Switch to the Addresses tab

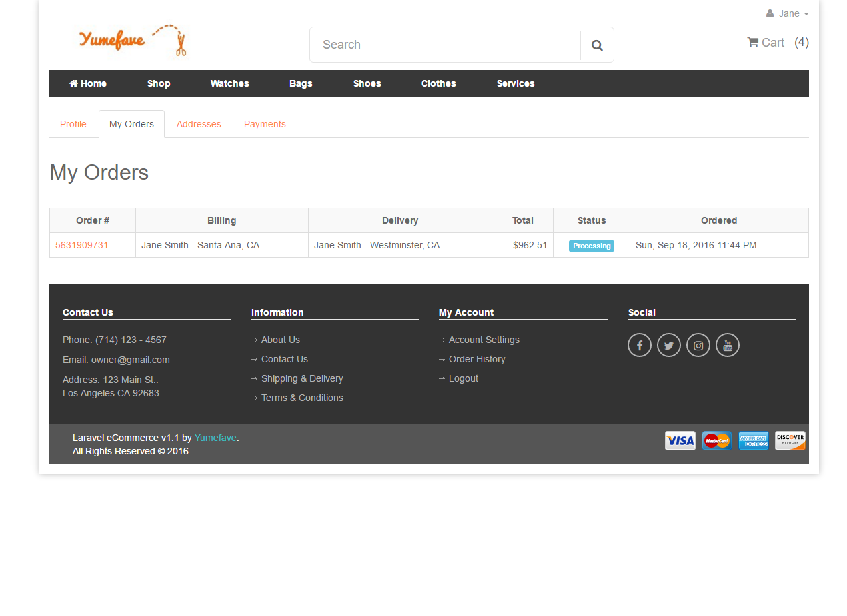coord(199,124)
